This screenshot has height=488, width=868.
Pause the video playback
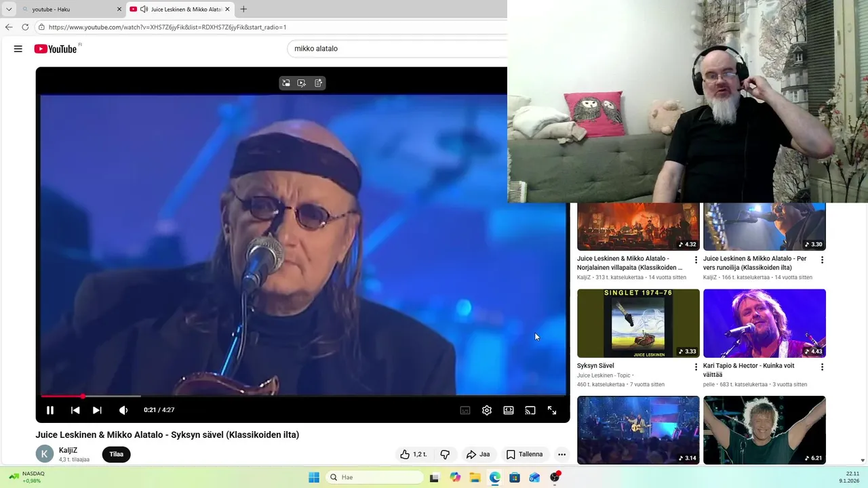coord(50,410)
